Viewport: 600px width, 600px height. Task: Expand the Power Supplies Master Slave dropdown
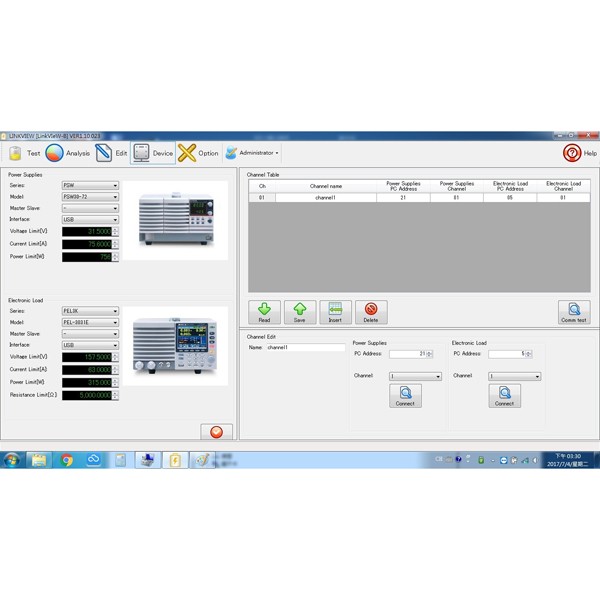click(90, 208)
